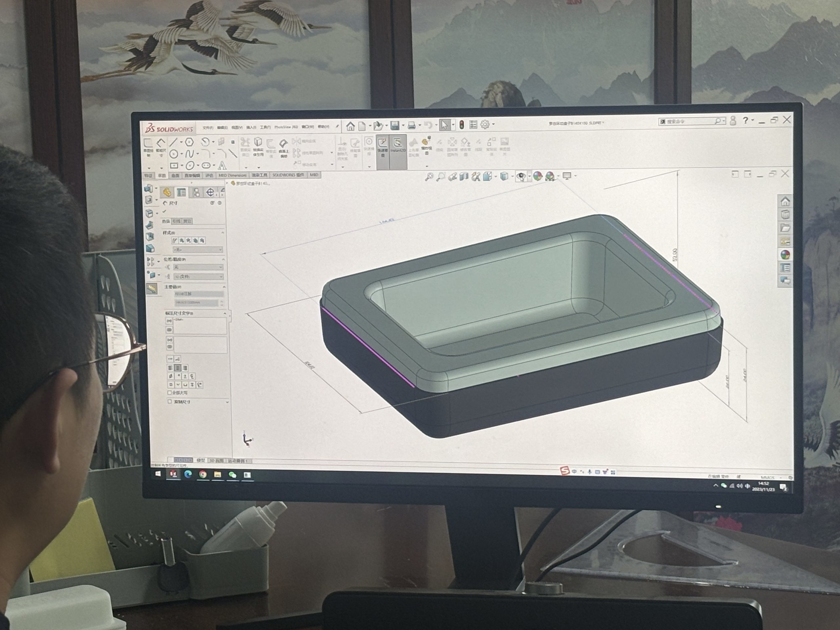
Task: Toggle Hide/Show Items eye icon
Action: (521, 176)
